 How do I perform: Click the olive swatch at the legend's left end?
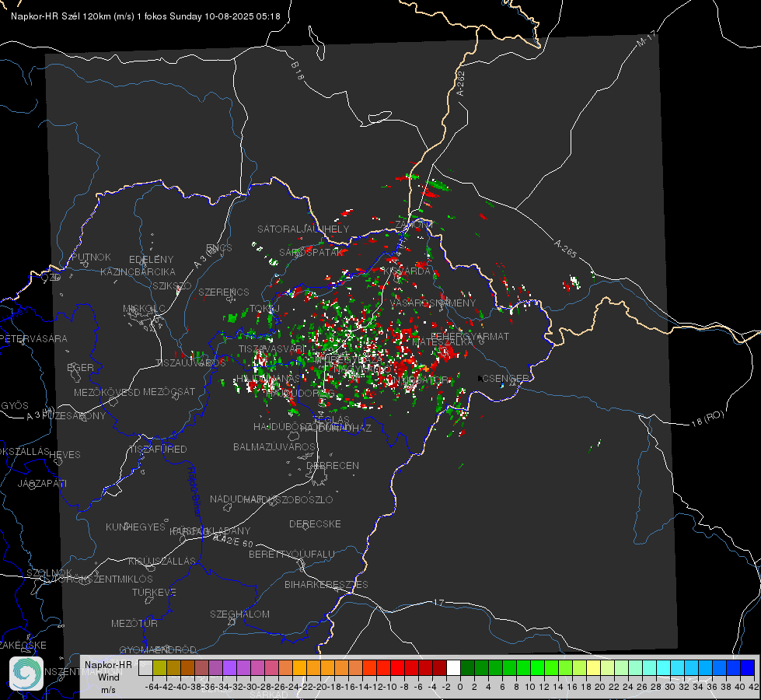click(159, 667)
